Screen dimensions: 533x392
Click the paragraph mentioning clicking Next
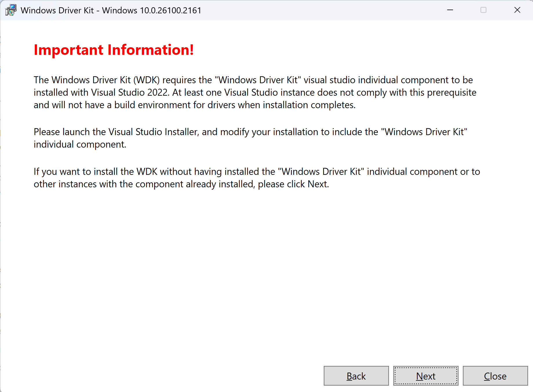(257, 177)
